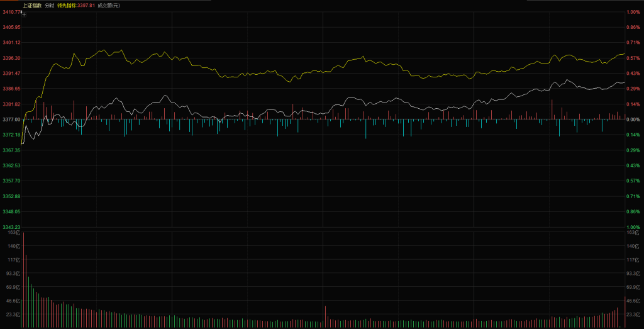The height and width of the screenshot is (329, 644).
Task: Click the 3396.30 price axis label
Action: (11, 58)
